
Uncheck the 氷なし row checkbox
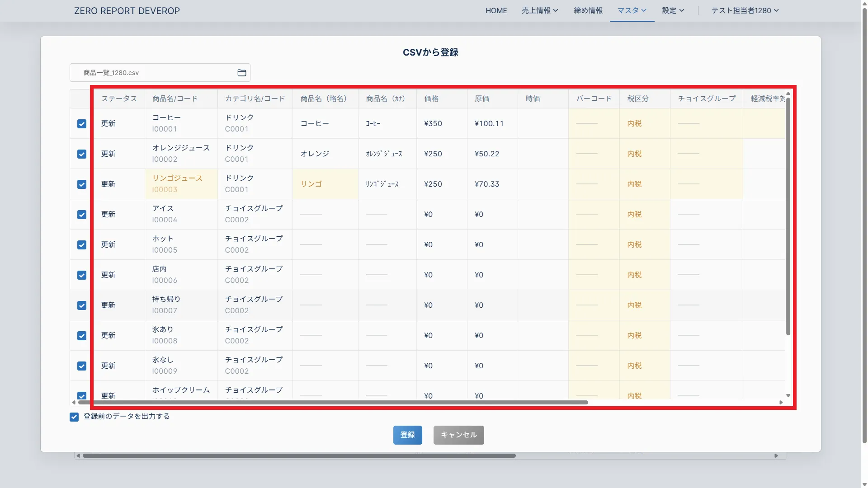(82, 366)
